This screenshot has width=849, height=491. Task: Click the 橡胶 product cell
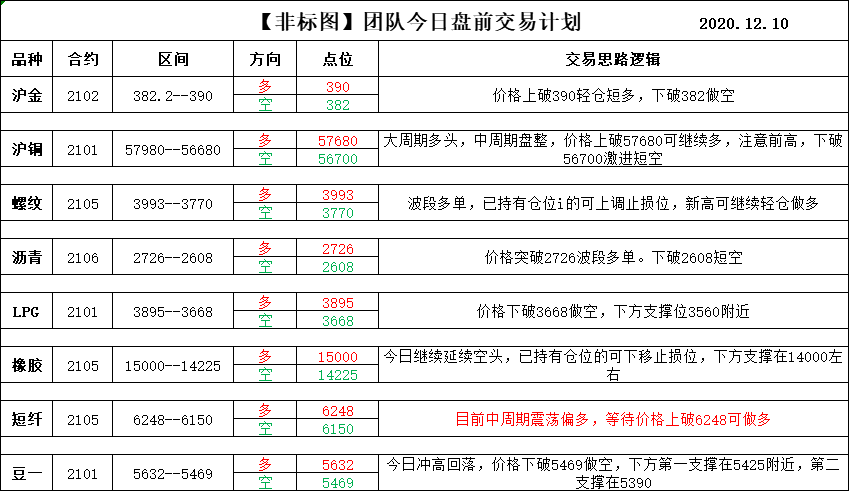click(x=27, y=365)
